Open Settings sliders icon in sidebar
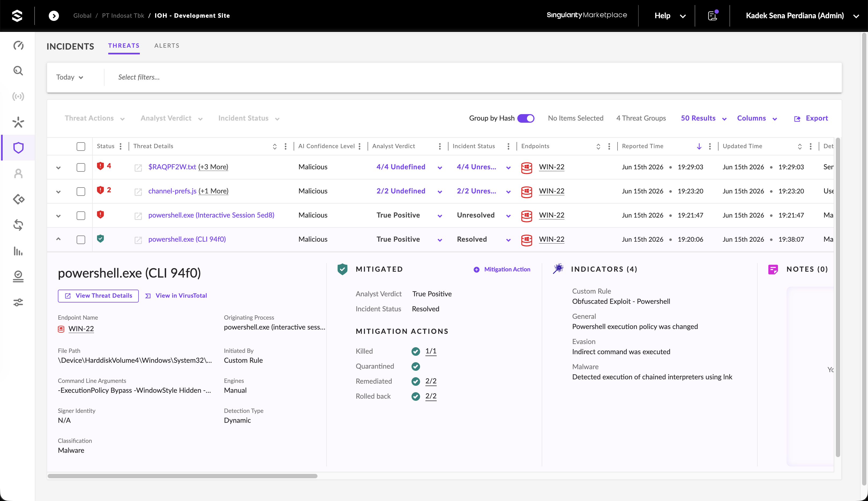Viewport: 868px width, 501px height. tap(18, 302)
